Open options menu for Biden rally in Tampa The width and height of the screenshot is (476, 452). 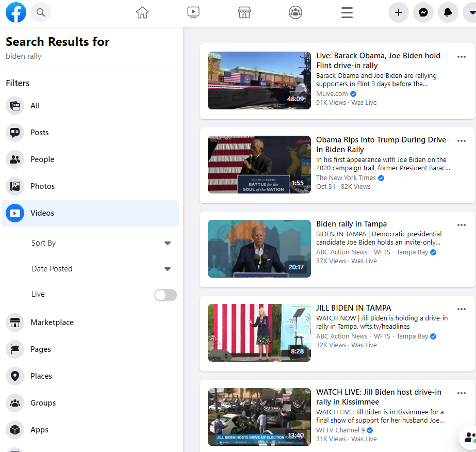[462, 225]
